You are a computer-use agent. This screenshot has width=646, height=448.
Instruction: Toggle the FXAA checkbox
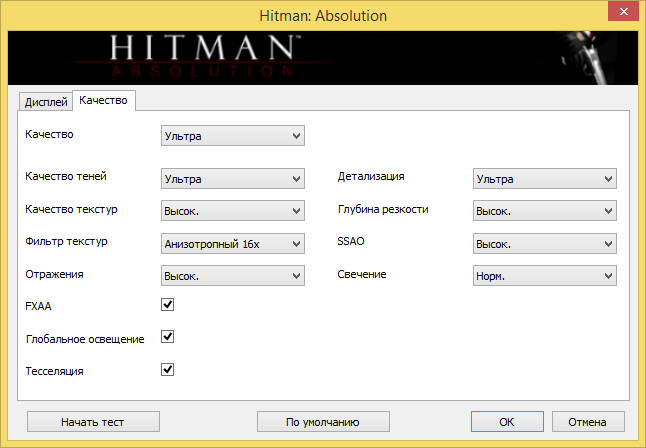168,305
